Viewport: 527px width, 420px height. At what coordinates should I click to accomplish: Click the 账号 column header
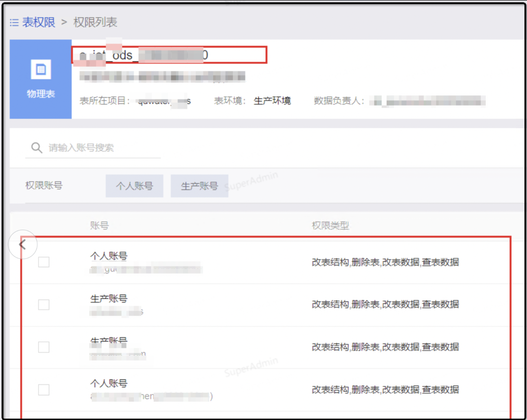coord(99,225)
